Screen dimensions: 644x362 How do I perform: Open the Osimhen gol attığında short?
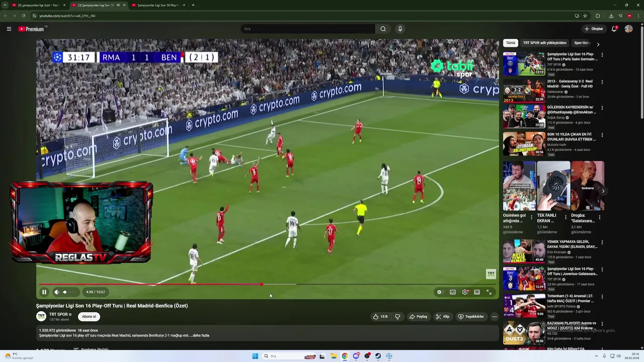[x=519, y=186]
